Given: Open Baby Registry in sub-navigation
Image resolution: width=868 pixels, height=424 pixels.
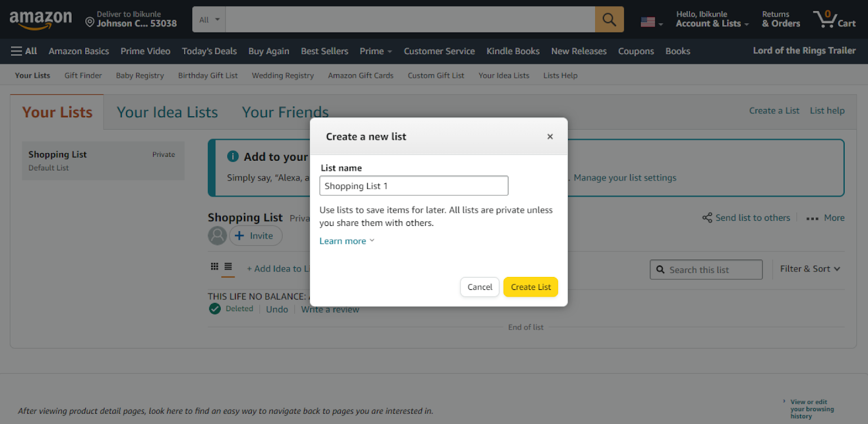Looking at the screenshot, I should tap(140, 75).
